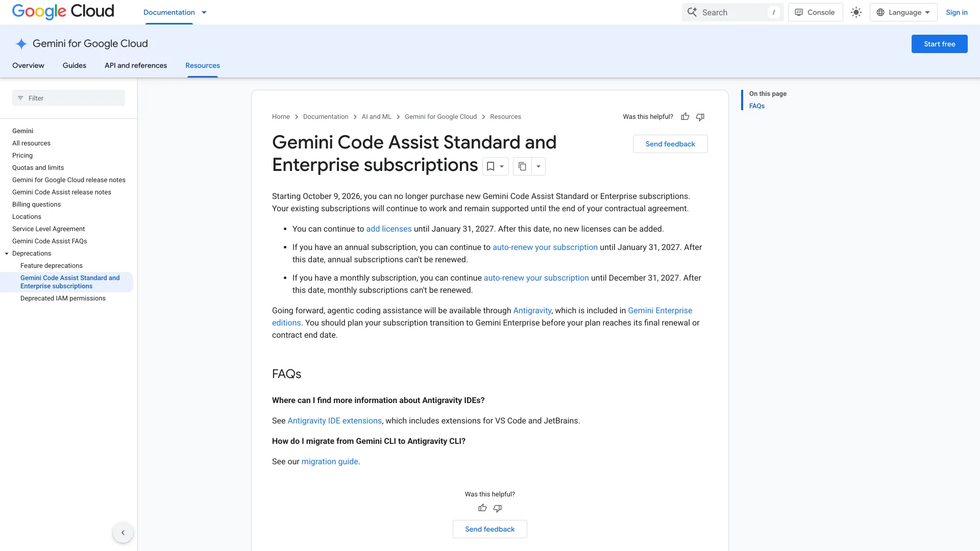Collapse the Deprecations tree section
980x551 pixels.
click(7, 254)
